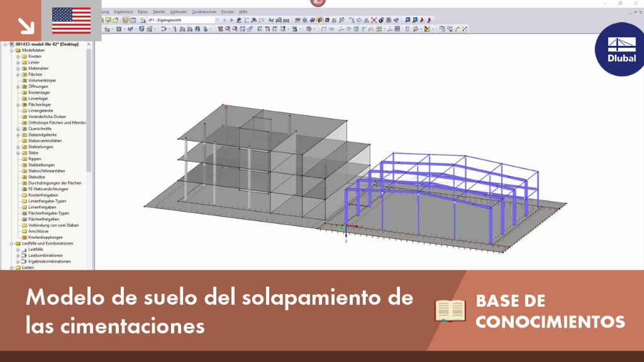The height and width of the screenshot is (362, 644).
Task: Select Knotenkopplungen in the navigator
Action: pyautogui.click(x=45, y=237)
